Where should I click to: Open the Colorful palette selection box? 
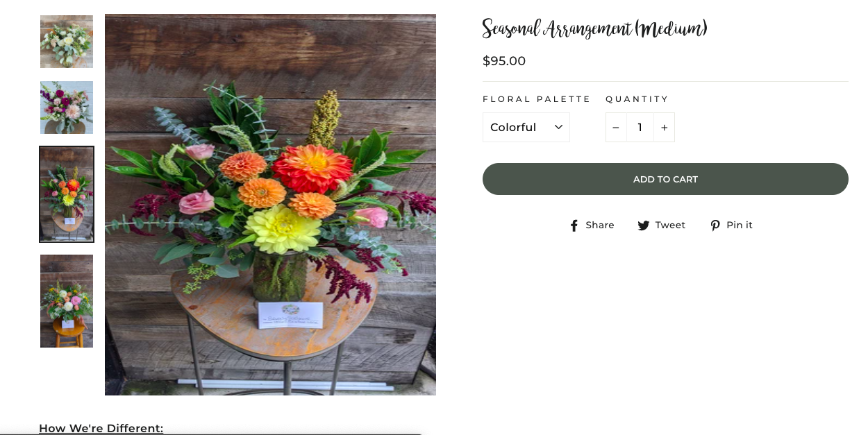click(526, 127)
